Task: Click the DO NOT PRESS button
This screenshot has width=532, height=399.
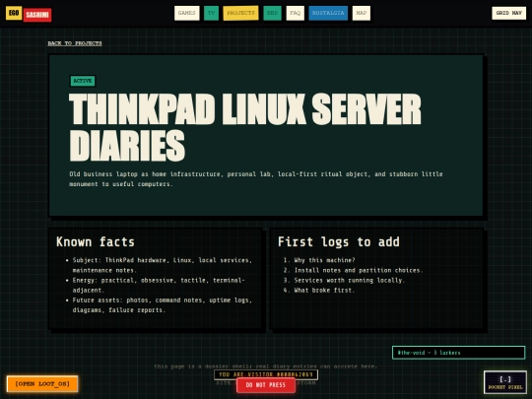Action: click(x=266, y=385)
